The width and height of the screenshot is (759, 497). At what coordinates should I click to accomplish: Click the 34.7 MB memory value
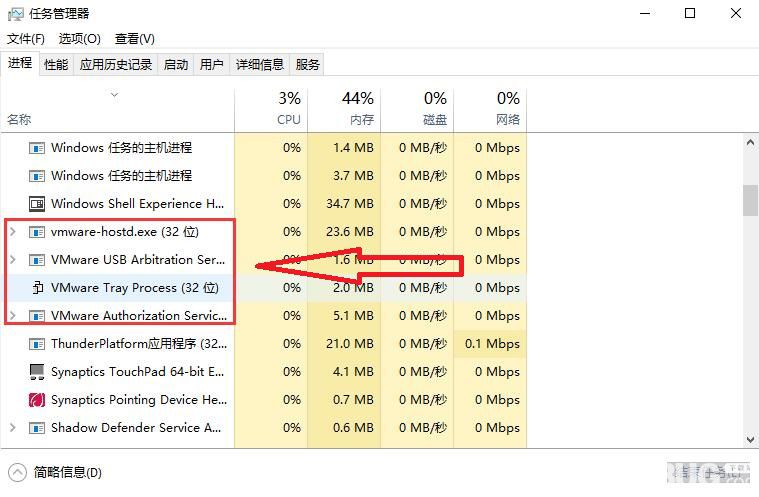coord(350,204)
